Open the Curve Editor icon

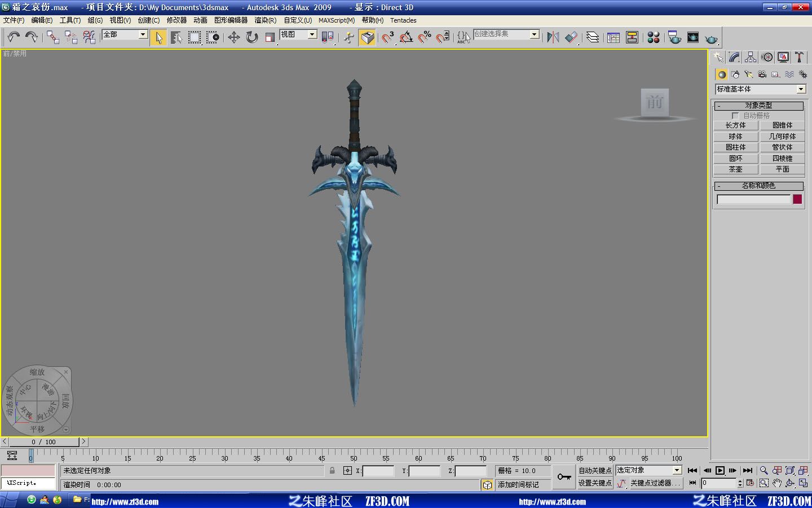point(614,37)
